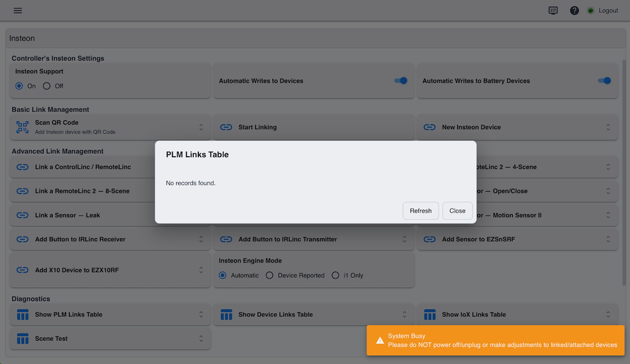Click the Start Linking label
Image resolution: width=630 pixels, height=364 pixels.
(x=258, y=127)
